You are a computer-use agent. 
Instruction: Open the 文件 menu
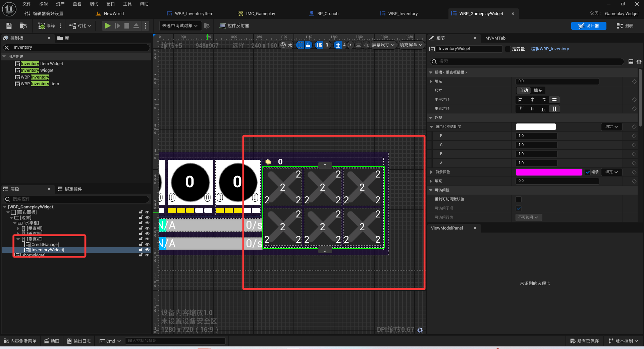coord(27,4)
